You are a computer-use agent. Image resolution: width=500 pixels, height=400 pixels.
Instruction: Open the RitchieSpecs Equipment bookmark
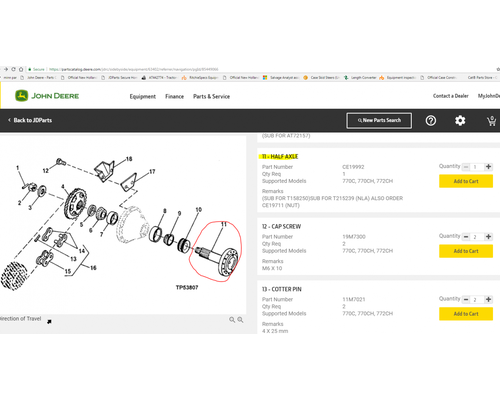pyautogui.click(x=200, y=78)
